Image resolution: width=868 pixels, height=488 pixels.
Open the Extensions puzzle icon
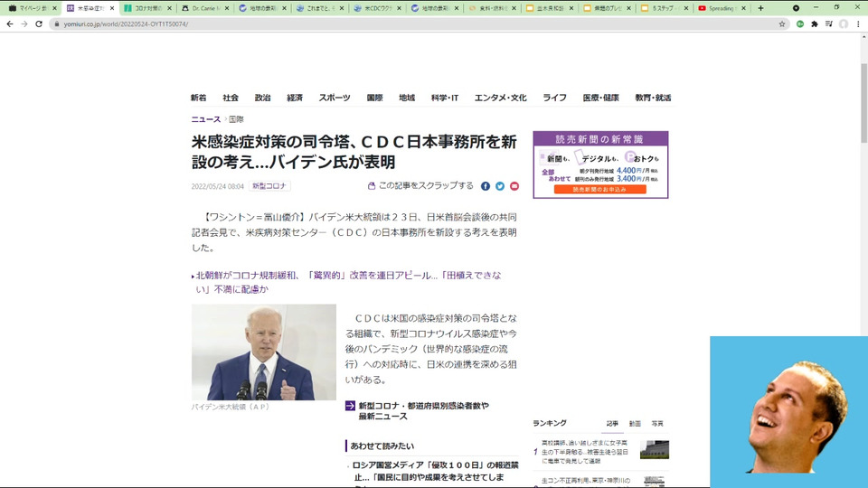point(815,23)
